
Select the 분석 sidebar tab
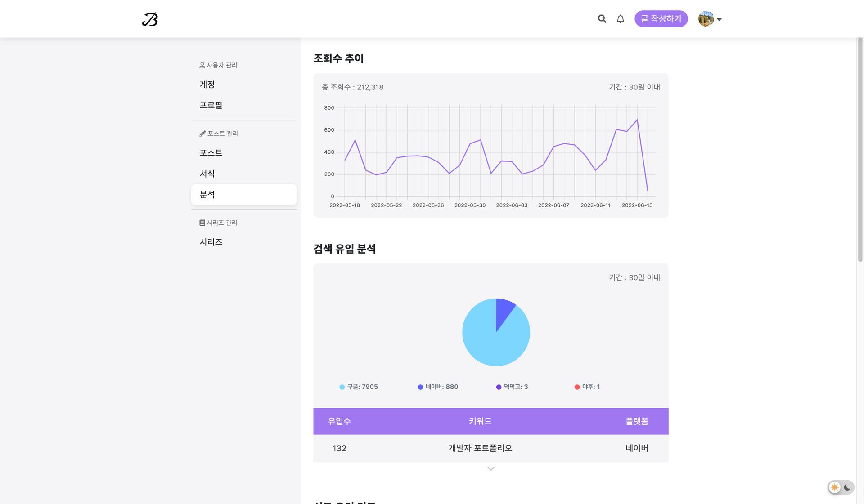243,195
